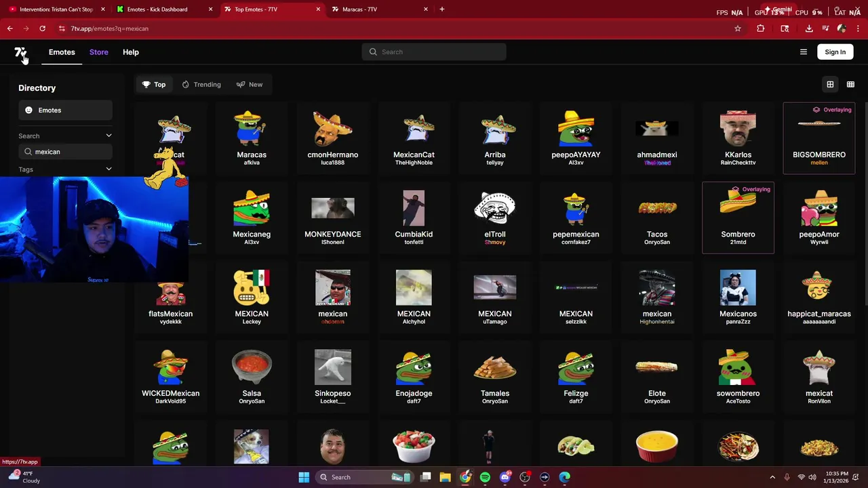Open the Salsa emote card
This screenshot has width=868, height=488.
coord(252,377)
